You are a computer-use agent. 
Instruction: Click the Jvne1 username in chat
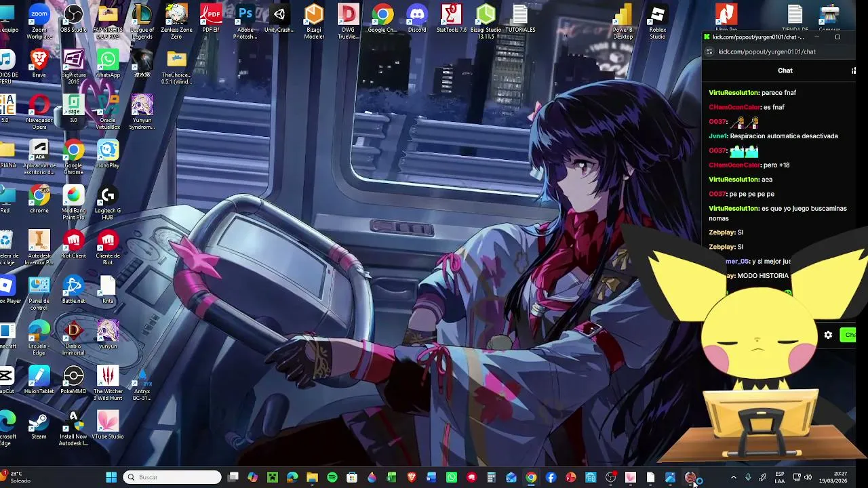(x=717, y=136)
